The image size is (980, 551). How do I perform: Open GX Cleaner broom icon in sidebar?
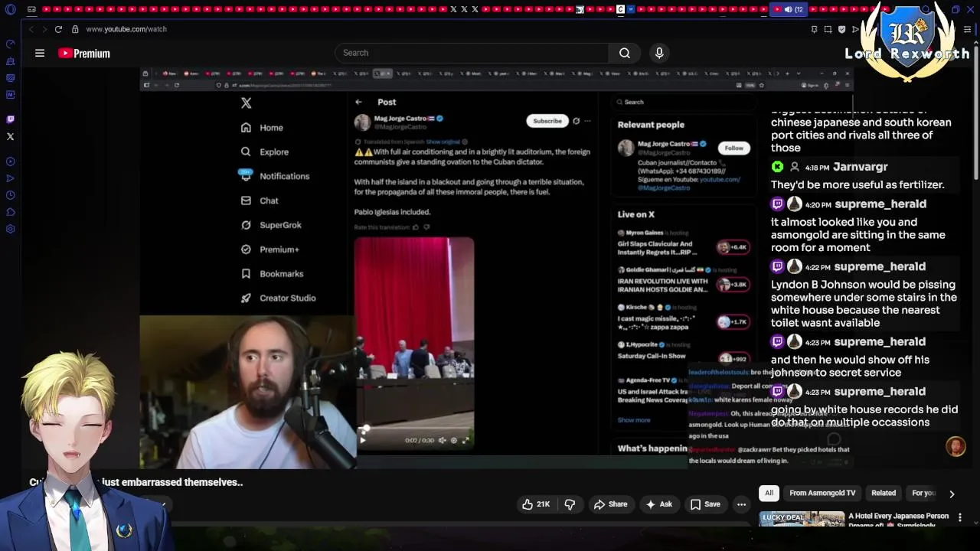(11, 61)
